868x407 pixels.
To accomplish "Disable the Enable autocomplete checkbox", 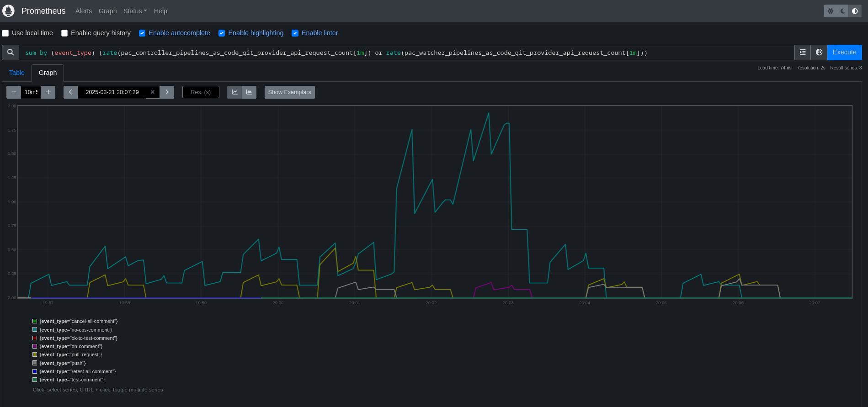I will click(142, 33).
